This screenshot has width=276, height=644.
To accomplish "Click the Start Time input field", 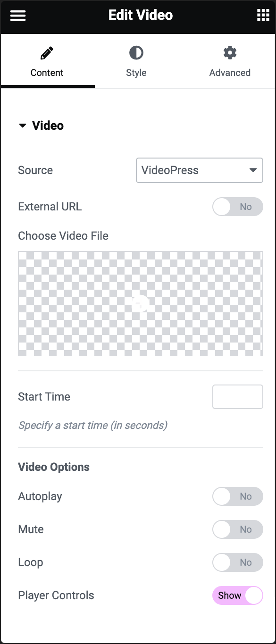I will [238, 397].
